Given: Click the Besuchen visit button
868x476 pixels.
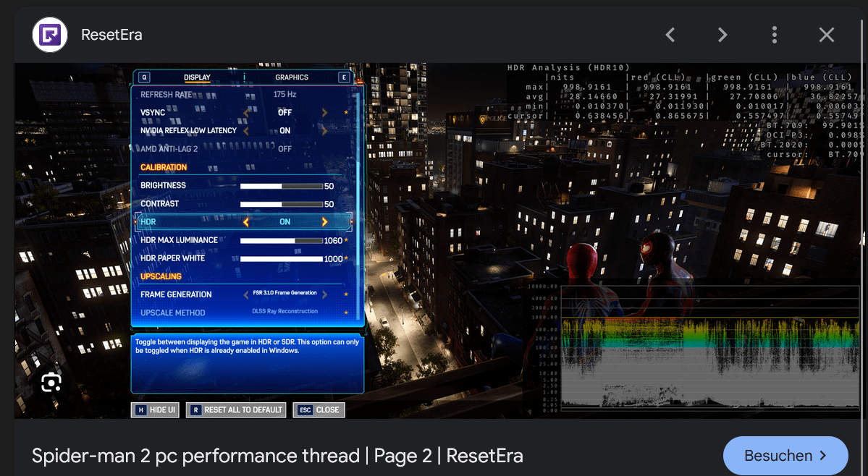Looking at the screenshot, I should 785,456.
